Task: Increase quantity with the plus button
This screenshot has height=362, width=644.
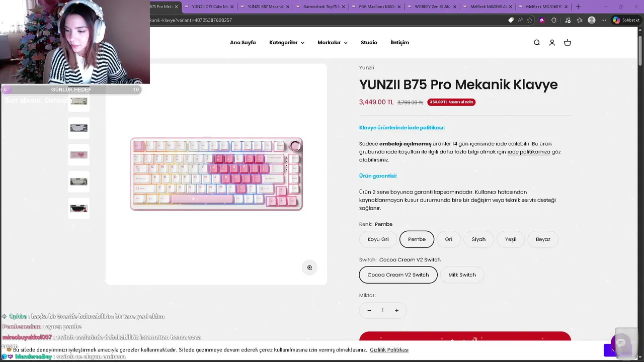Action: (x=396, y=310)
